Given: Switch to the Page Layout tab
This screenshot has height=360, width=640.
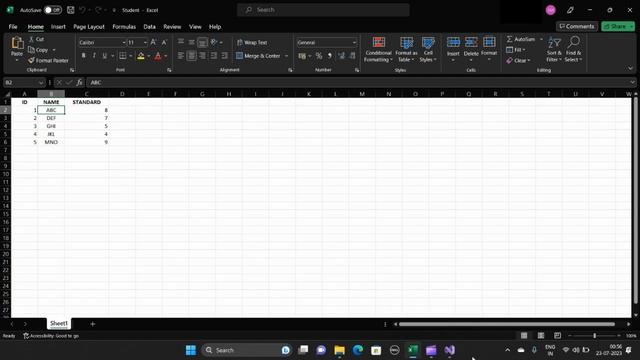Looking at the screenshot, I should [89, 27].
